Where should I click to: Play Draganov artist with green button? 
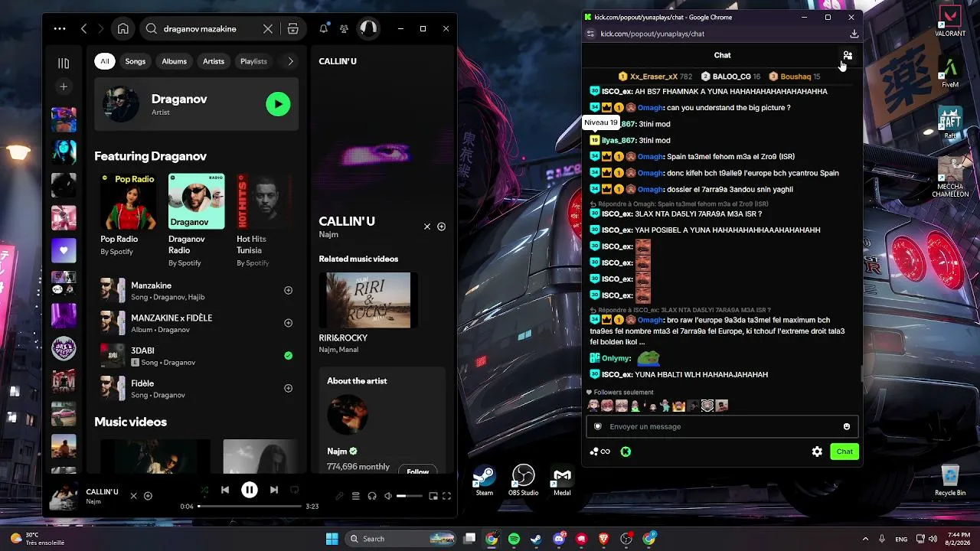click(278, 104)
